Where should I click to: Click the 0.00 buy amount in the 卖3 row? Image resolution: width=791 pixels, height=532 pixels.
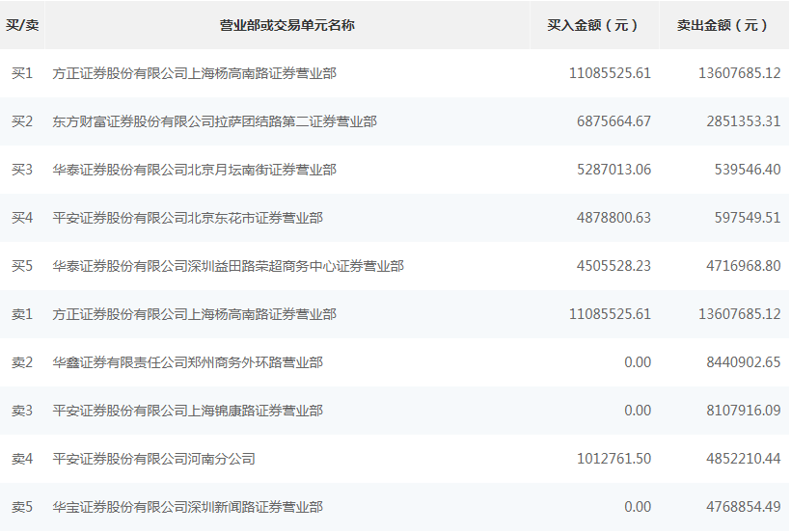[x=638, y=411]
